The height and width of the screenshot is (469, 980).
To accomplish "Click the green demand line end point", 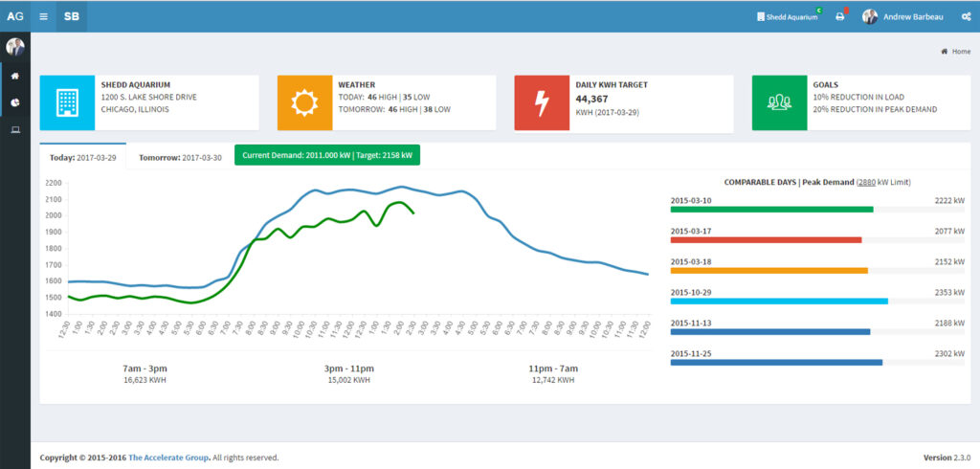I will point(413,213).
